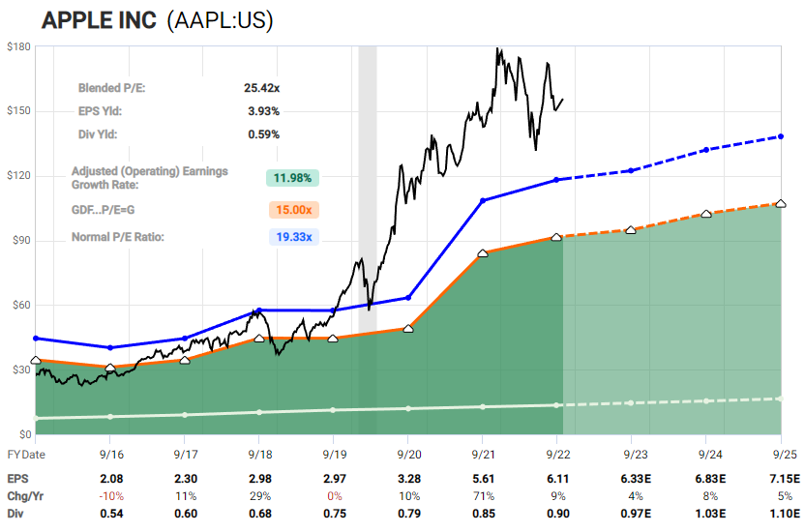Click the blue line point at 9/16
The image size is (805, 532).
[x=110, y=348]
